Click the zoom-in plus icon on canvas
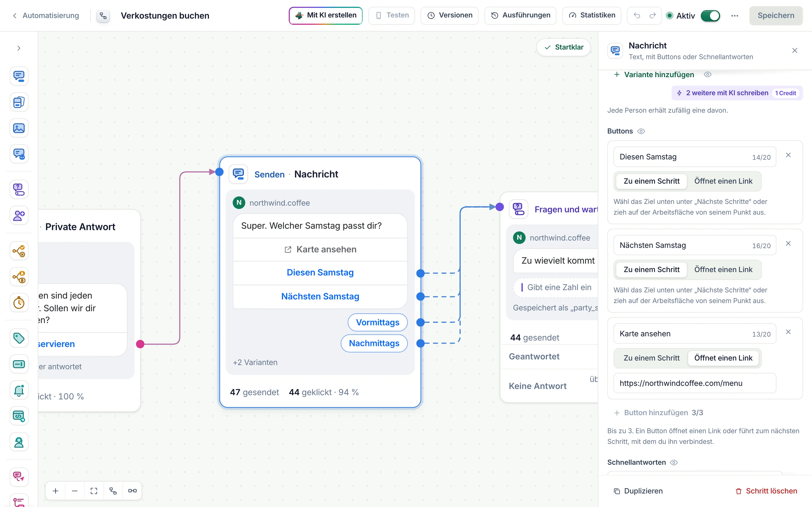The image size is (812, 507). tap(56, 491)
